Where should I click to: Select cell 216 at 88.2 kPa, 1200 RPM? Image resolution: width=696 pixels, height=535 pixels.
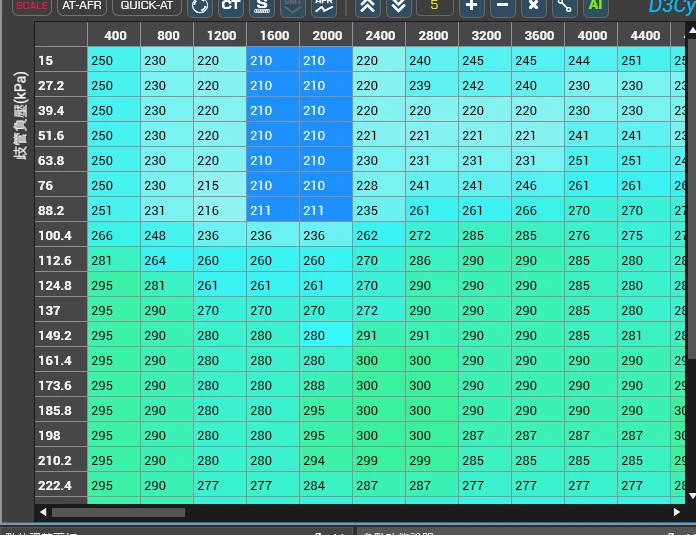tap(220, 210)
